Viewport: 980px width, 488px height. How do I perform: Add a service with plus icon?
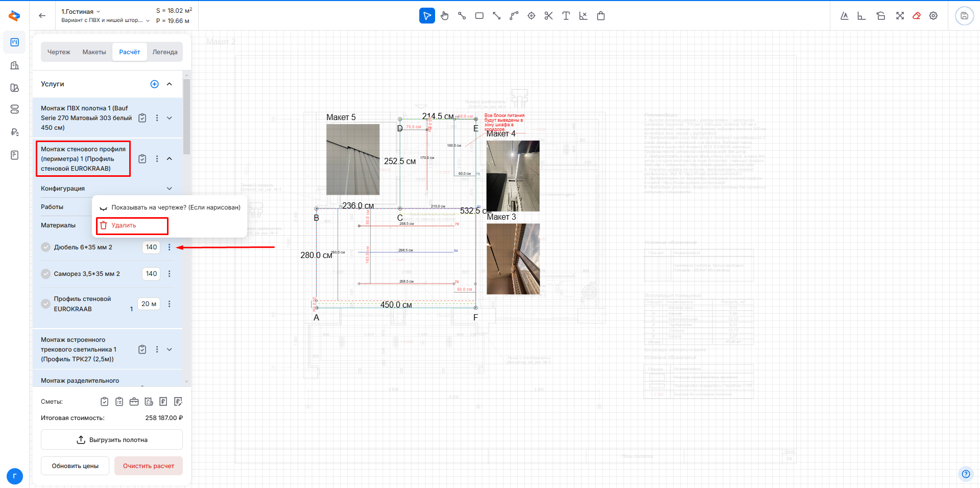154,84
